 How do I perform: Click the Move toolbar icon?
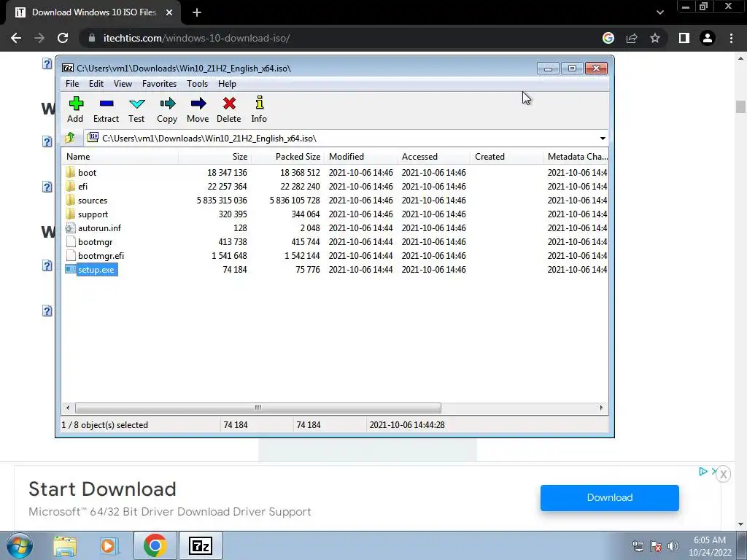coord(198,104)
